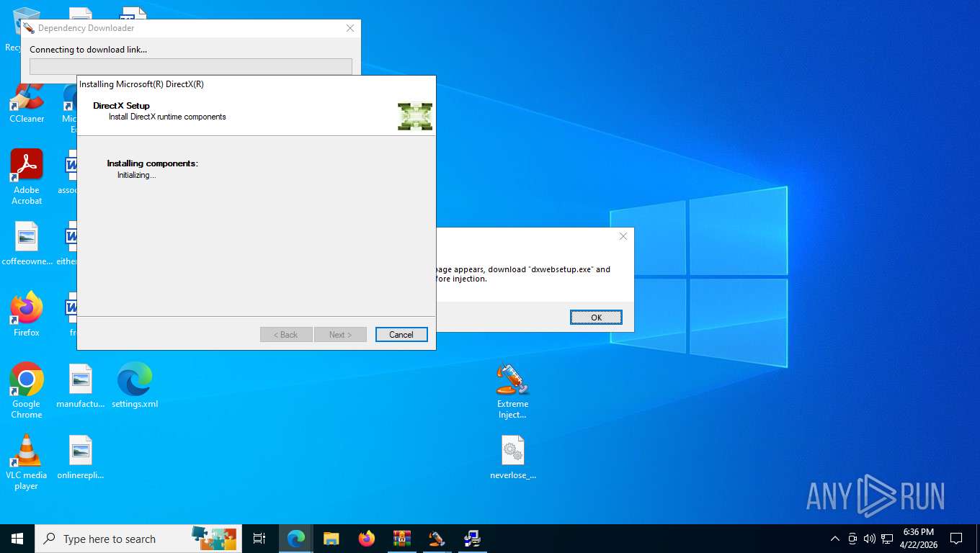Click 'Install DirectX runtime components' text
The height and width of the screenshot is (553, 980).
[x=167, y=117]
